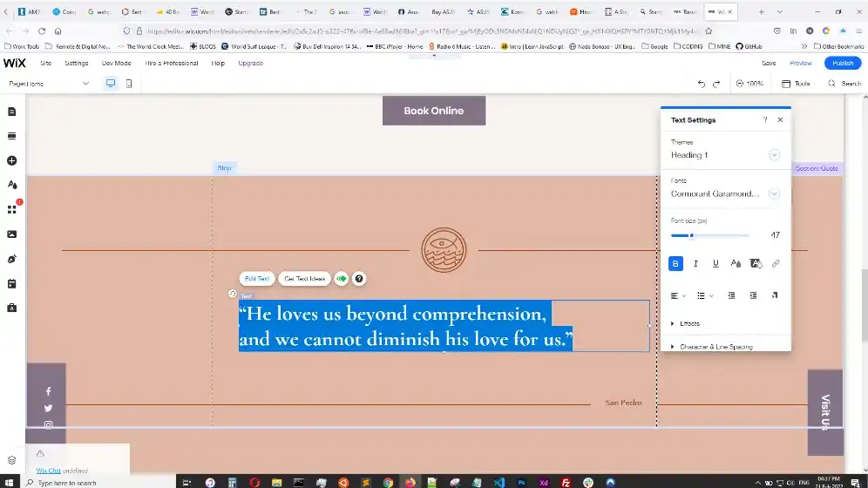Open the Add Apps icon in sidebar
Viewport: 868px width, 488px height.
(x=12, y=209)
